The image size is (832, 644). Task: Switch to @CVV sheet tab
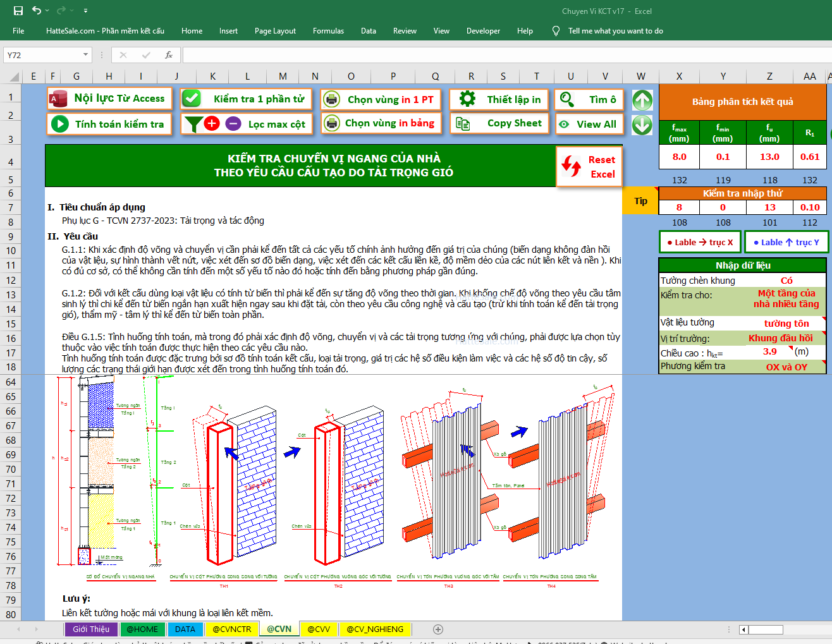(319, 629)
